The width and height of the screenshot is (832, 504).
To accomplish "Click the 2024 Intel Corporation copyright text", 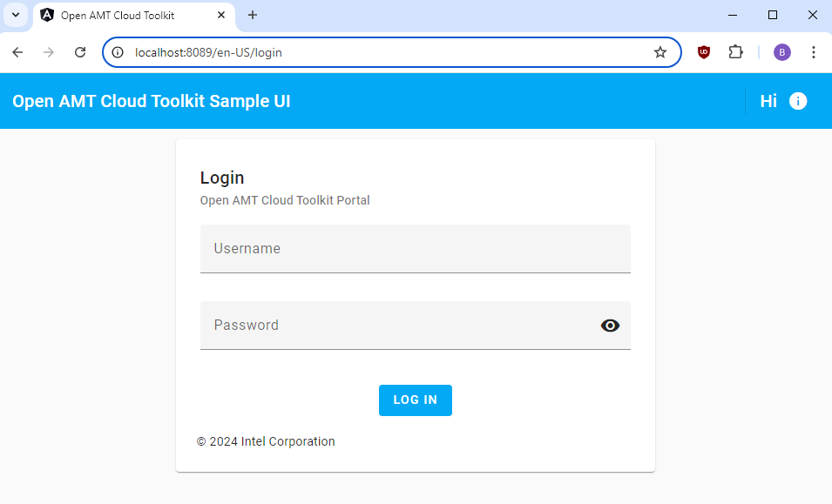I will (x=266, y=441).
